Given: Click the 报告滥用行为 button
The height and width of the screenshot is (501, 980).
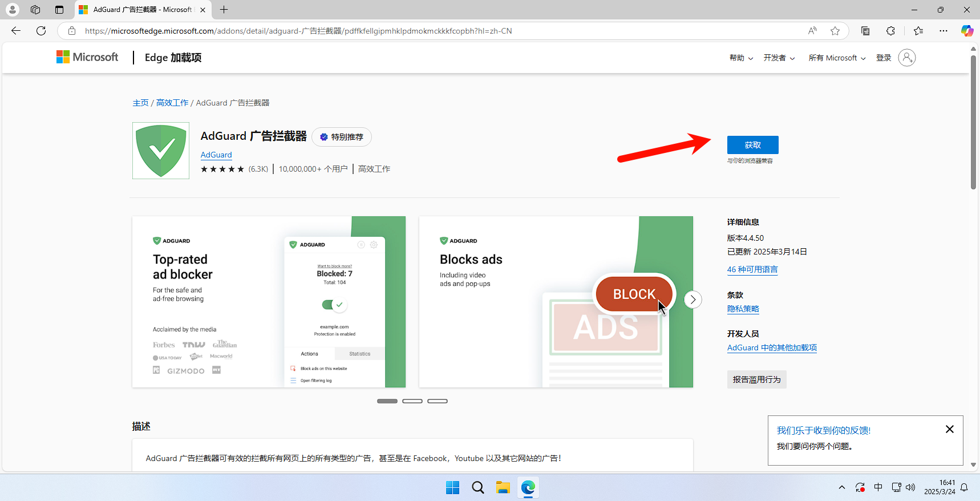Looking at the screenshot, I should click(756, 379).
